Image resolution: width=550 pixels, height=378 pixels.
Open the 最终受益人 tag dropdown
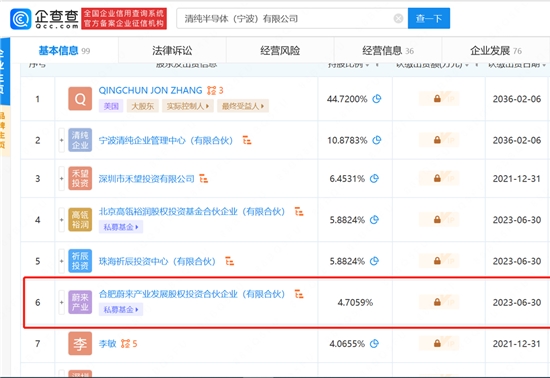click(x=243, y=106)
